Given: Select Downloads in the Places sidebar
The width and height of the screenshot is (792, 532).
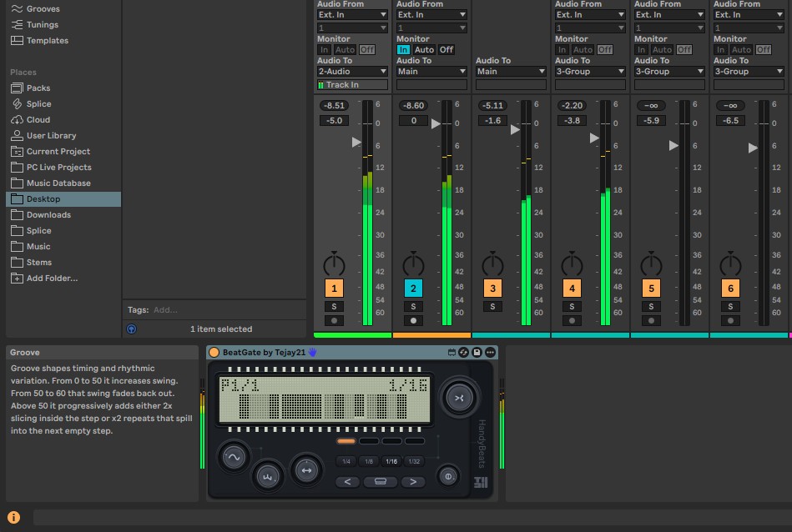Looking at the screenshot, I should point(50,214).
